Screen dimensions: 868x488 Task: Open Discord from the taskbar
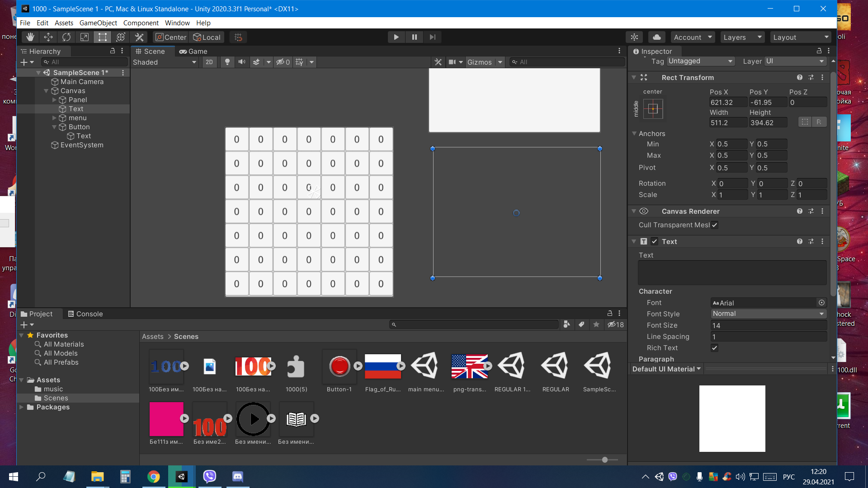pos(237,477)
